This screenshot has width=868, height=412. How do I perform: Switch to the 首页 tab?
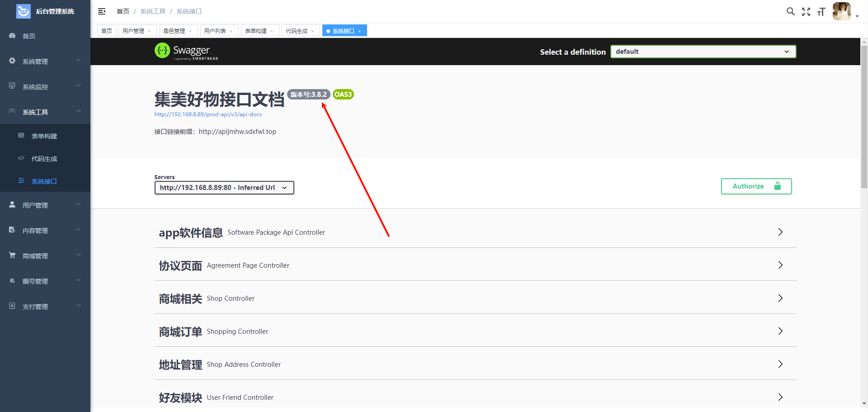[x=107, y=31]
